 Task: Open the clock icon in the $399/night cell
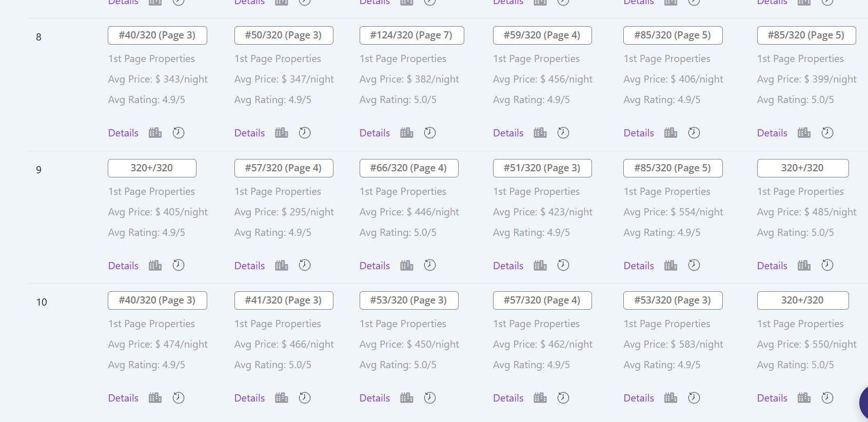click(827, 133)
